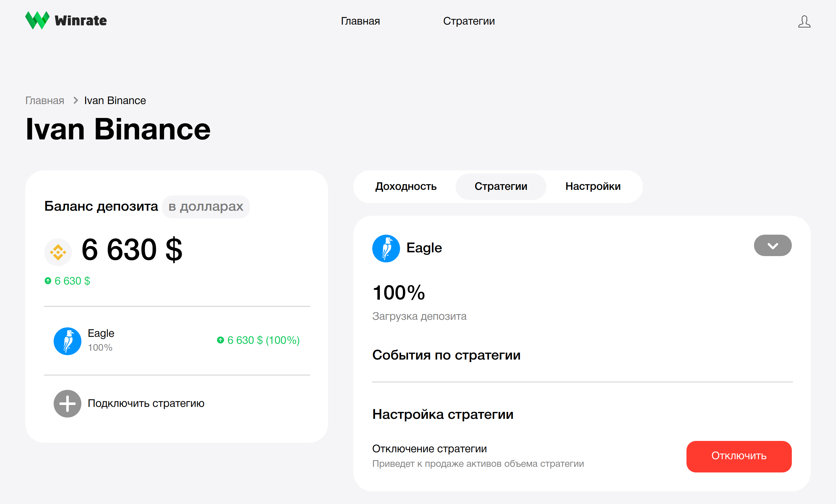Click the breadcrumb chevron separator
Viewport: 836px width, 504px height.
(x=76, y=100)
